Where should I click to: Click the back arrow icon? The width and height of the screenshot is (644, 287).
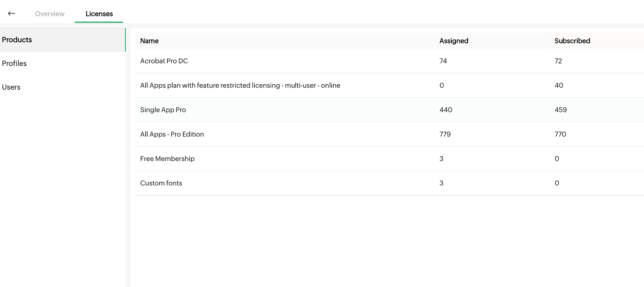(x=12, y=14)
